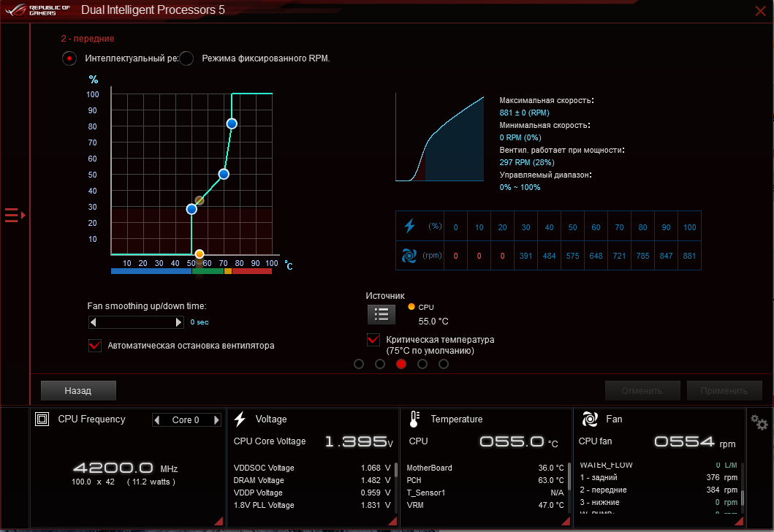Expand the CPU Frequency panel corner triangle
The height and width of the screenshot is (532, 774).
(x=219, y=521)
